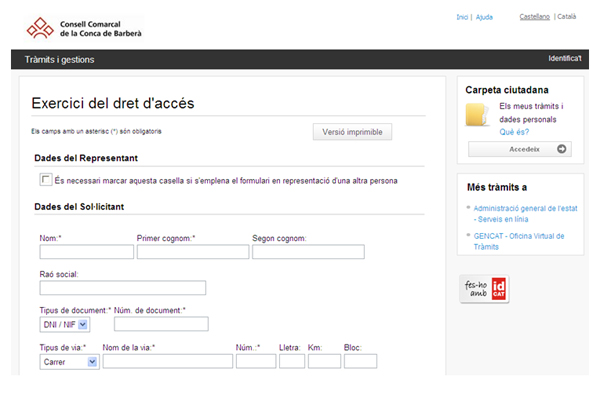Click into the Primer cognom field
Viewport: 600px width, 413px height.
(192, 252)
